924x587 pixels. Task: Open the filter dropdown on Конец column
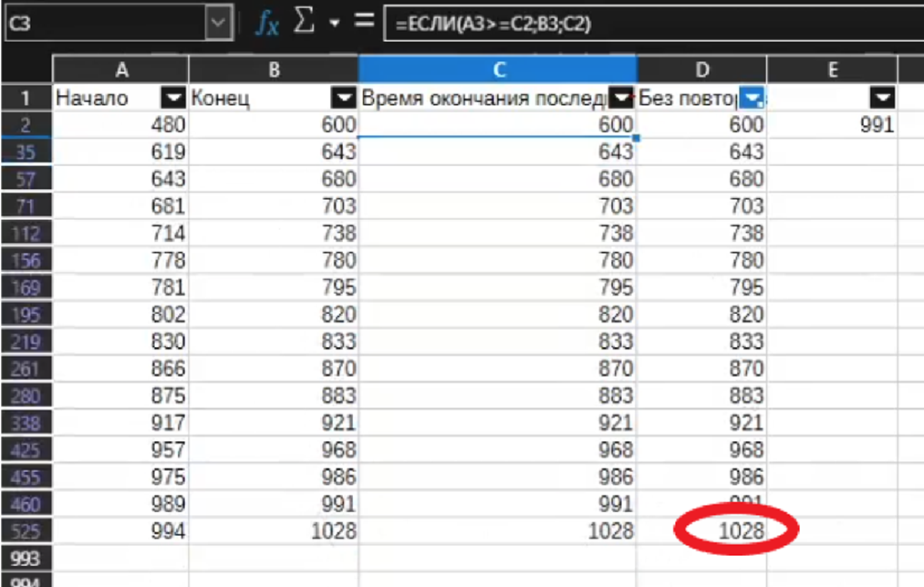tap(344, 99)
